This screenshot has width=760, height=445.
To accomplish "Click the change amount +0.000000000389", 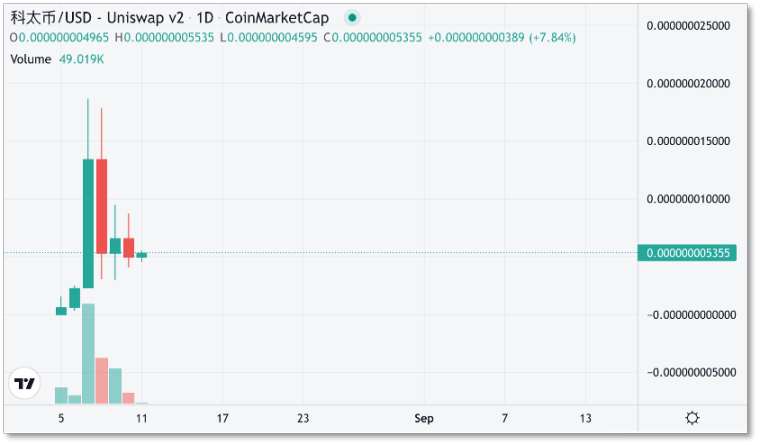I will (476, 38).
